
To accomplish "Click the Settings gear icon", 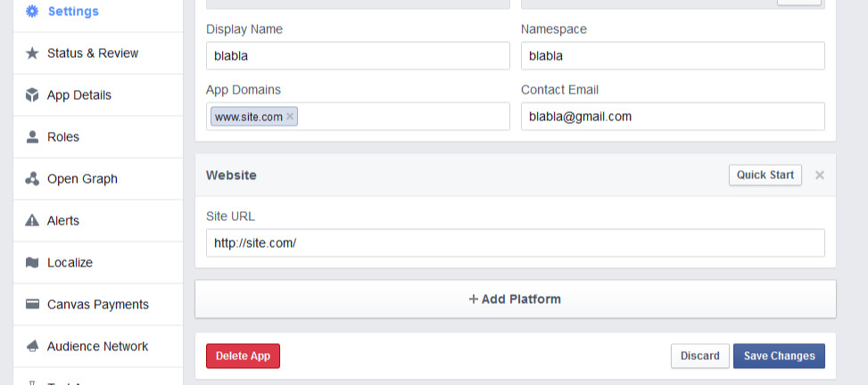I will pyautogui.click(x=32, y=11).
